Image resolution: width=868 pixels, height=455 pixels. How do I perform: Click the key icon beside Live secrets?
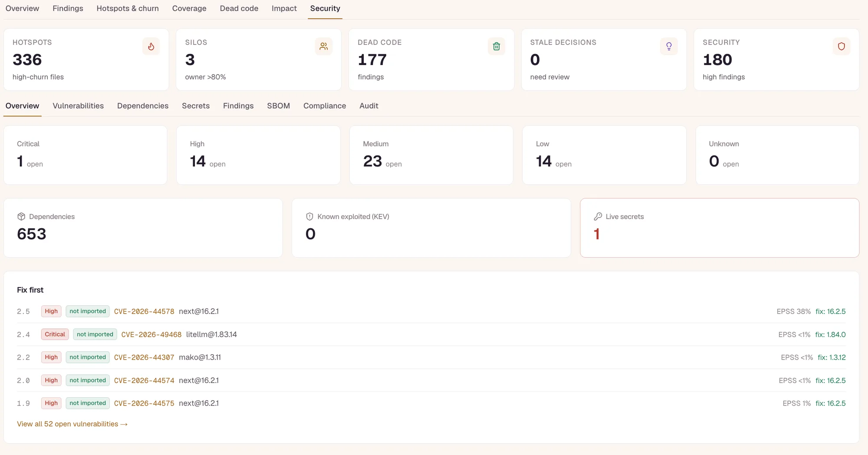598,216
